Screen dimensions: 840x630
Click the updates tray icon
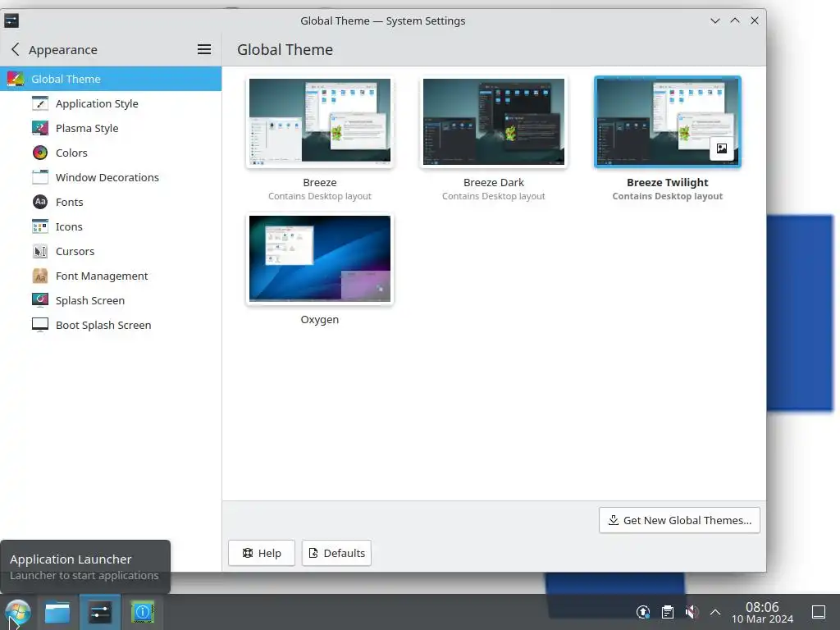coord(643,612)
